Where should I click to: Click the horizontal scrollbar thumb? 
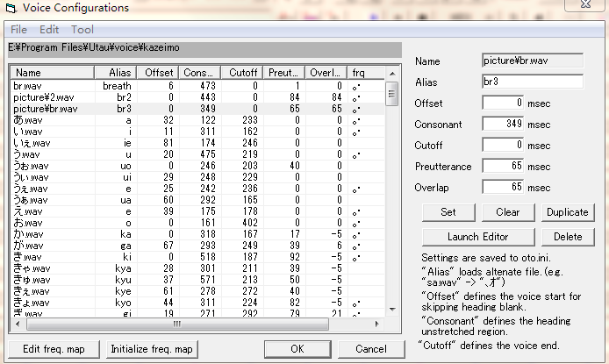(177, 324)
